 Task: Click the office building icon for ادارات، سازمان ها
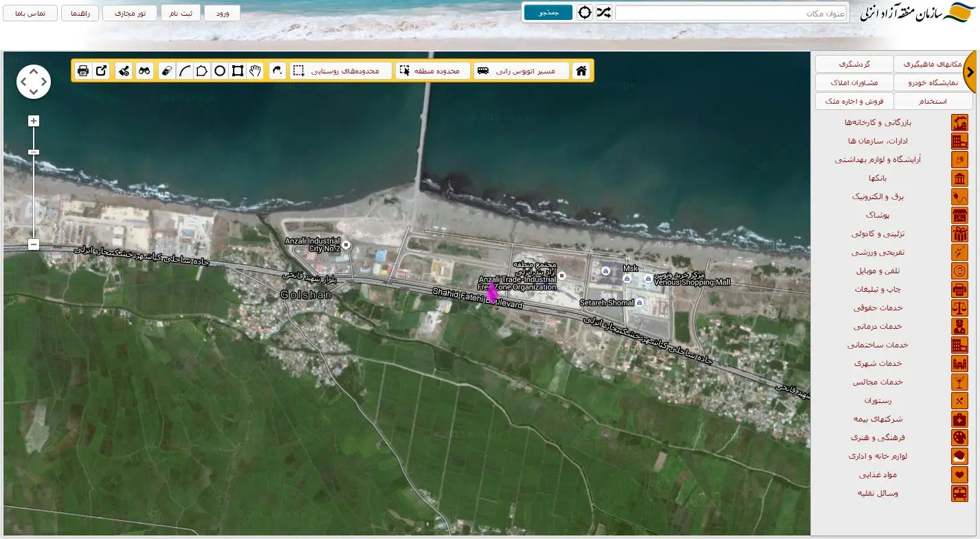tap(959, 141)
